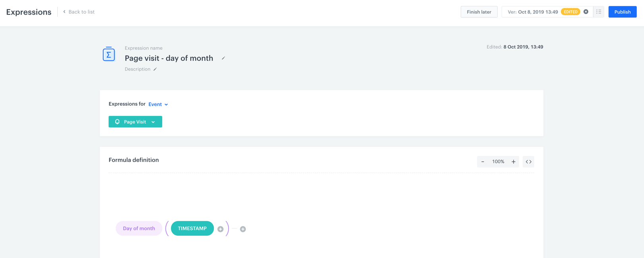644x258 pixels.
Task: Click Finish later
Action: pyautogui.click(x=479, y=12)
